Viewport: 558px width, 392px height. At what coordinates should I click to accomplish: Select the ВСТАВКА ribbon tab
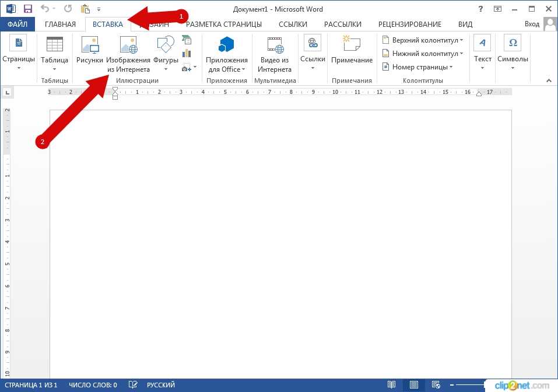point(108,24)
